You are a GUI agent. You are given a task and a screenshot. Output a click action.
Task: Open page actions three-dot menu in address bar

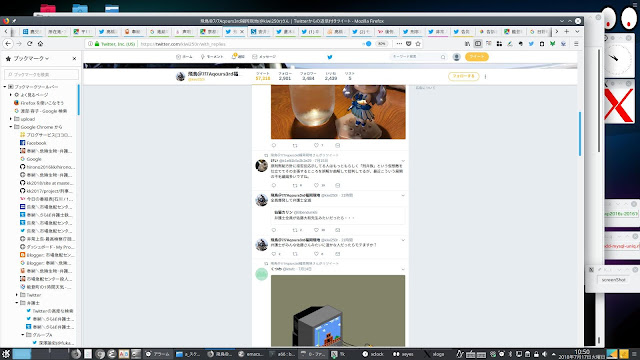(x=399, y=44)
